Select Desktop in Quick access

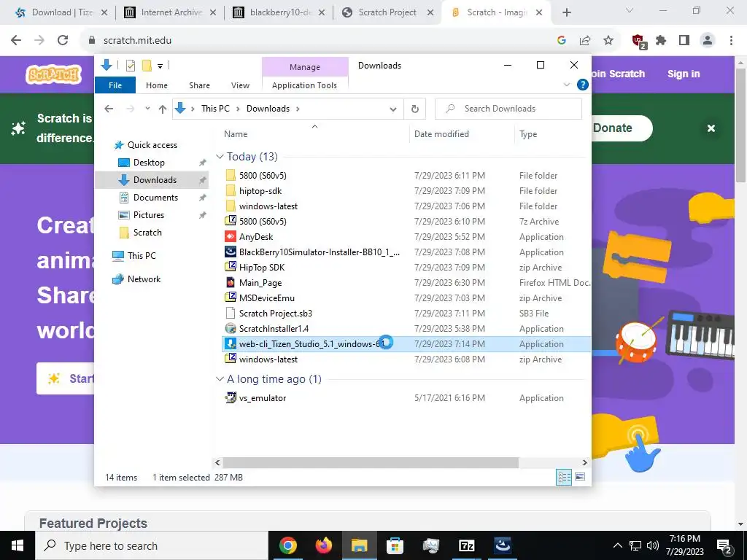coord(149,163)
